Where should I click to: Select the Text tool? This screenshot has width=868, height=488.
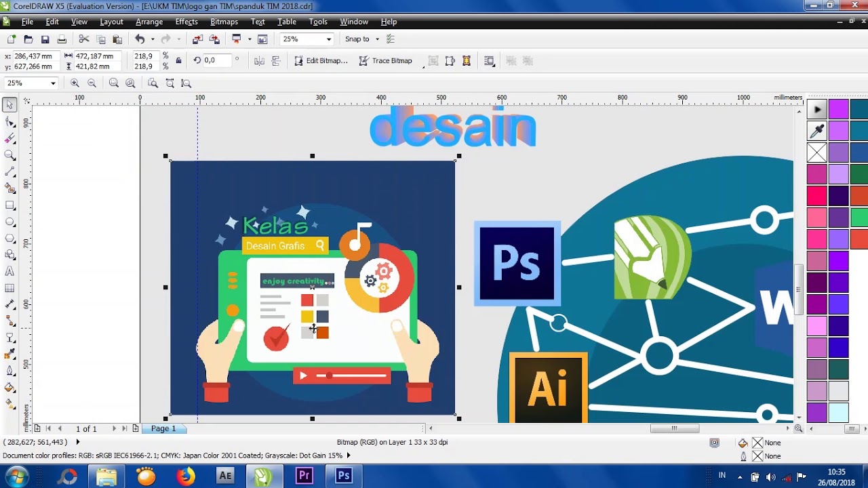9,271
